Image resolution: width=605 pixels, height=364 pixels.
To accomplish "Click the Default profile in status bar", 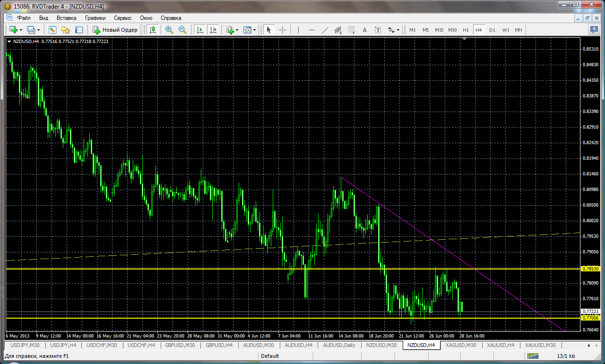I will (x=270, y=356).
